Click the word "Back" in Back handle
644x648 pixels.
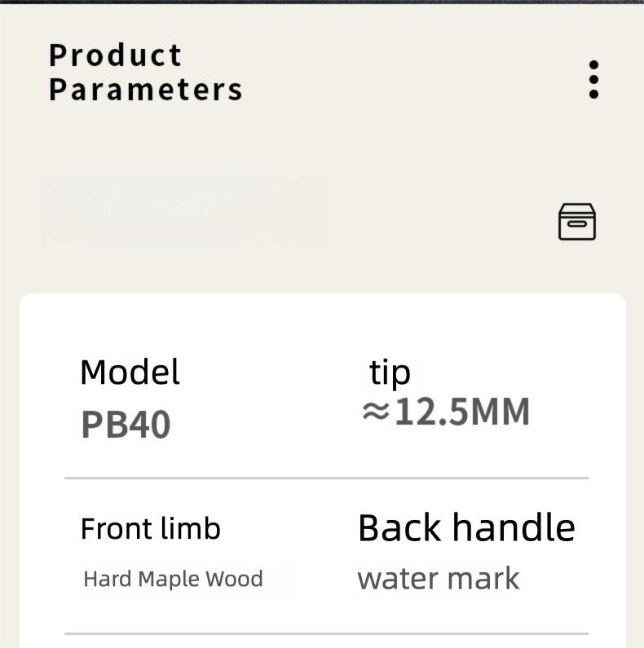(x=399, y=528)
